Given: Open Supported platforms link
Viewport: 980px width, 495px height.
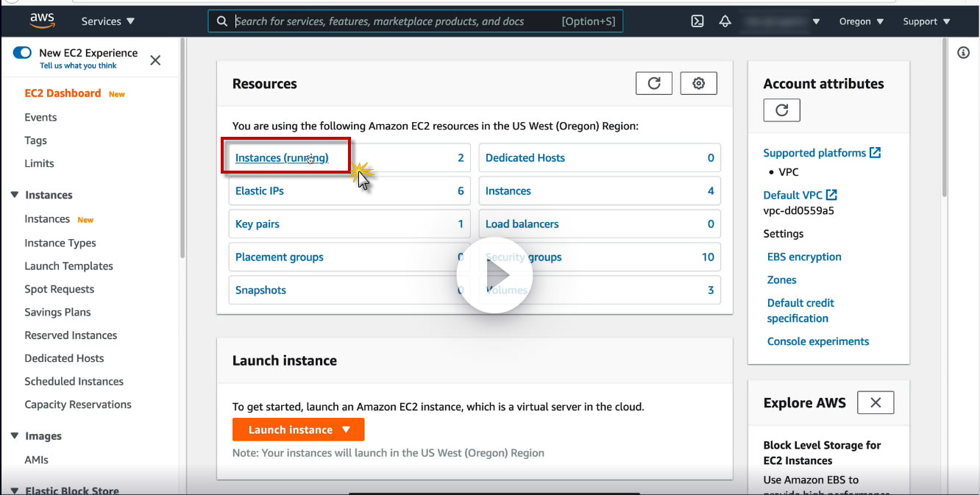Looking at the screenshot, I should tap(814, 153).
